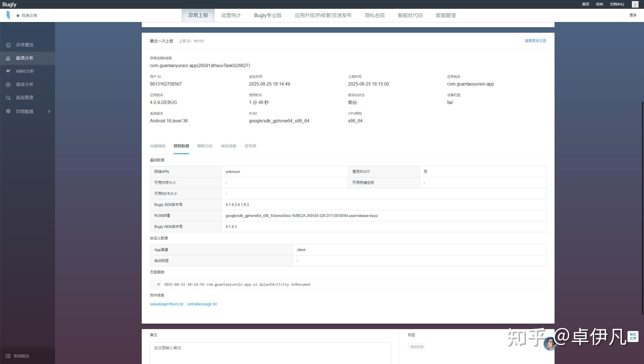Open the 观涛云信 app selector
The height and width of the screenshot is (364, 644).
pos(27,15)
